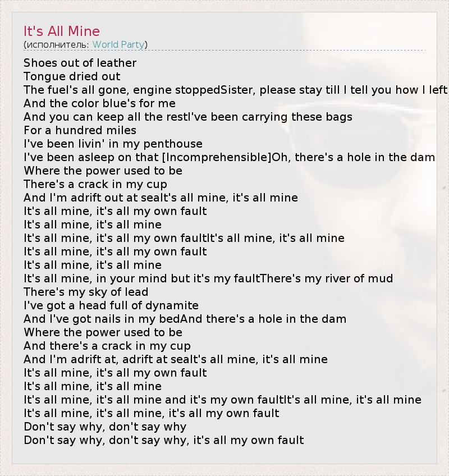Click the line There's a crack in my cup
Viewport: 449px width, 476px height.
(x=95, y=184)
